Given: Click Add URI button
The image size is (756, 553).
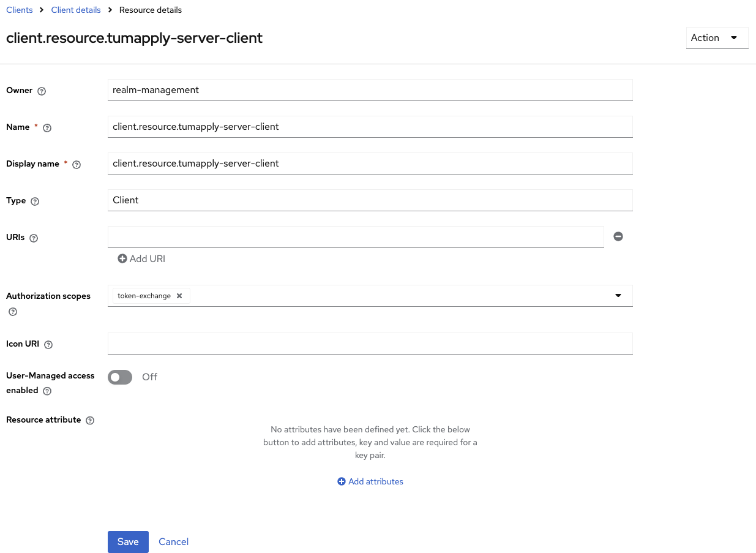Looking at the screenshot, I should [x=141, y=259].
